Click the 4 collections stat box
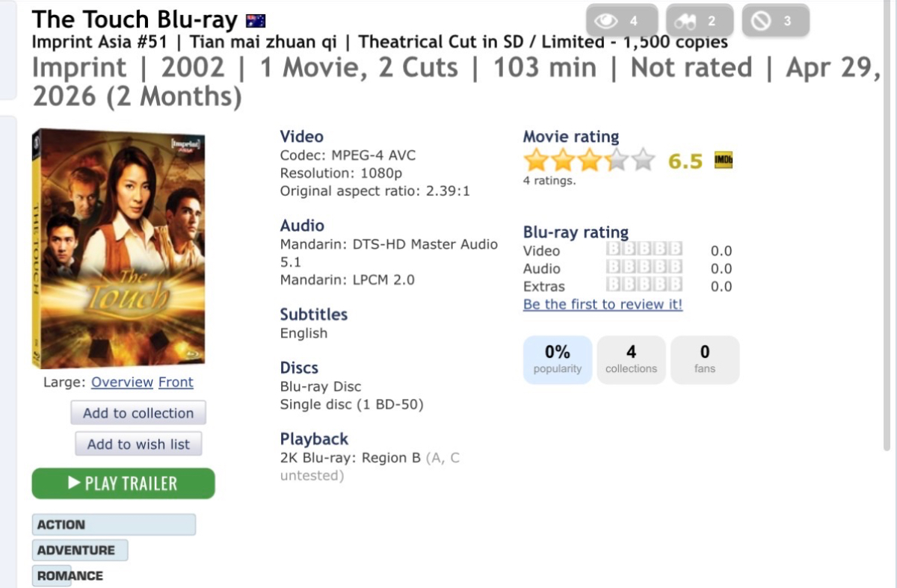Viewport: 897px width, 588px height. (631, 359)
